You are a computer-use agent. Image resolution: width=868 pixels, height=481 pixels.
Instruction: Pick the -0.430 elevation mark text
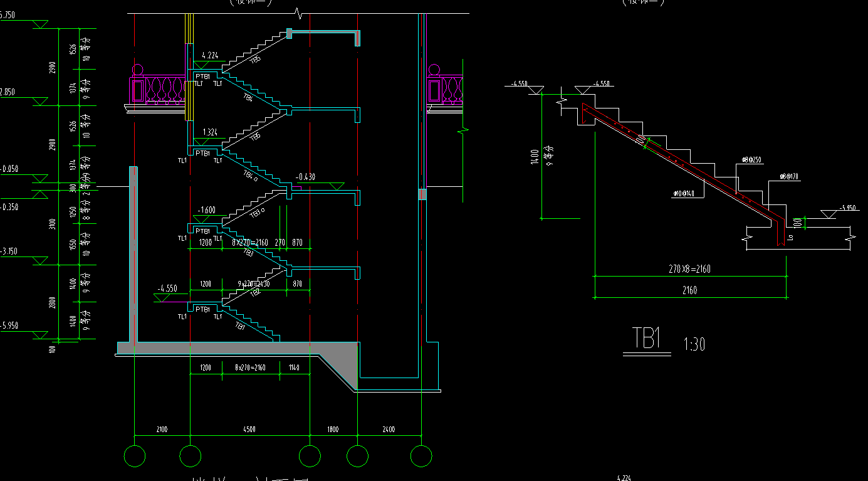tap(305, 176)
